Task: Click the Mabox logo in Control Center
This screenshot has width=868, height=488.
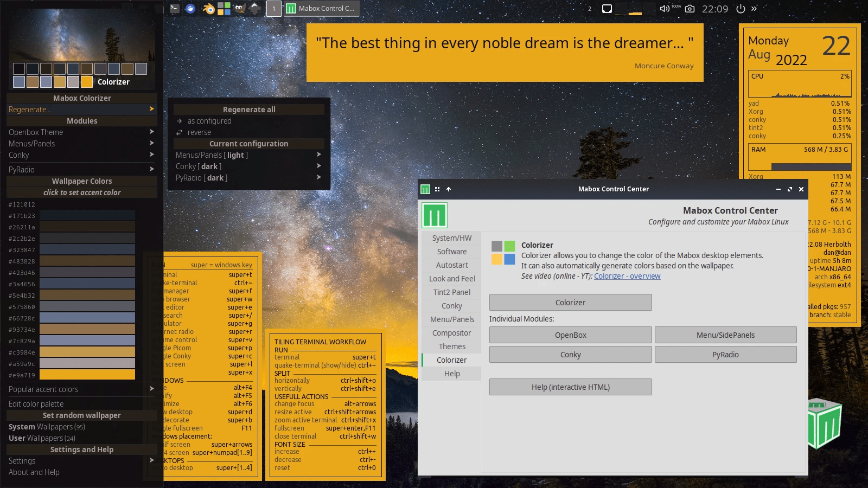Action: coord(434,215)
